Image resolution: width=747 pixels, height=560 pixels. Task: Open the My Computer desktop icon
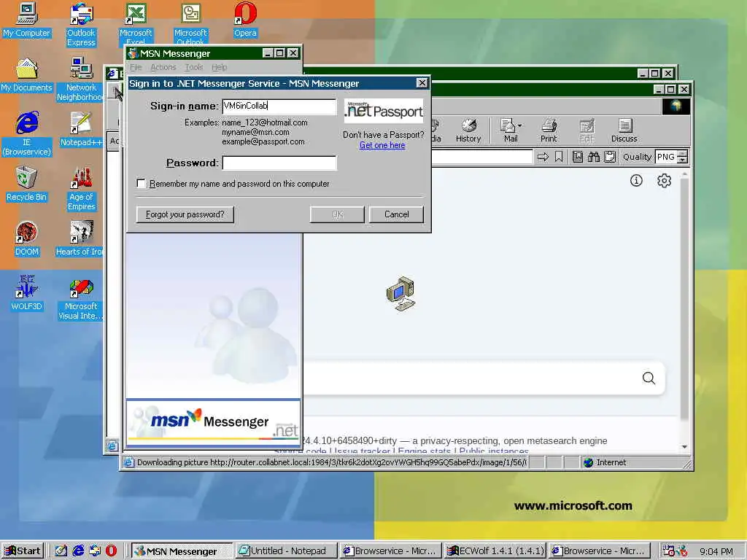[x=27, y=20]
